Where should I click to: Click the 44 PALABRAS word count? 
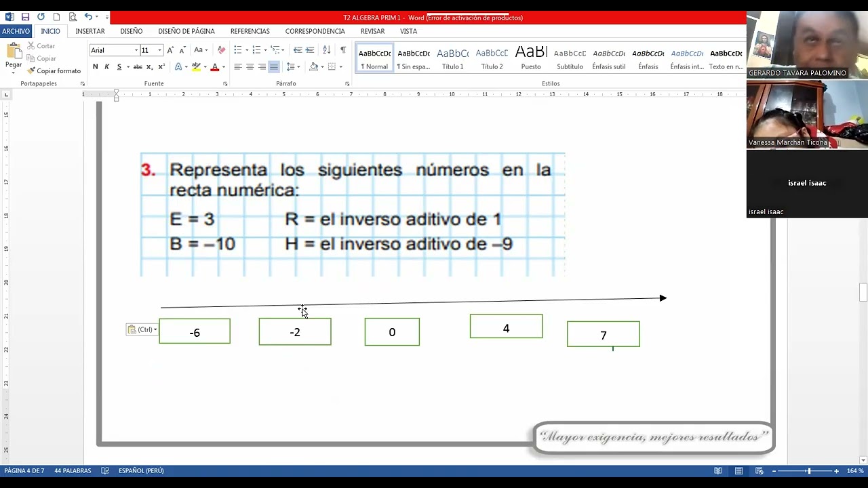click(x=73, y=470)
